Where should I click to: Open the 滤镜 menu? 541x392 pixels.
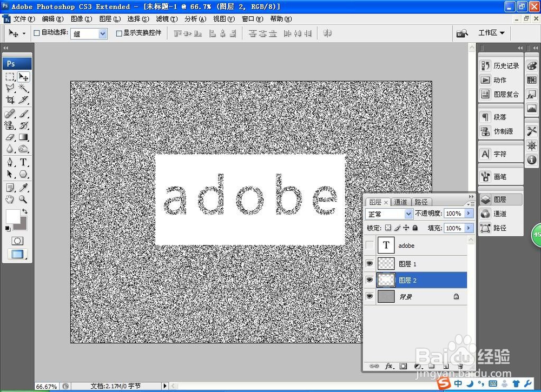coord(167,19)
